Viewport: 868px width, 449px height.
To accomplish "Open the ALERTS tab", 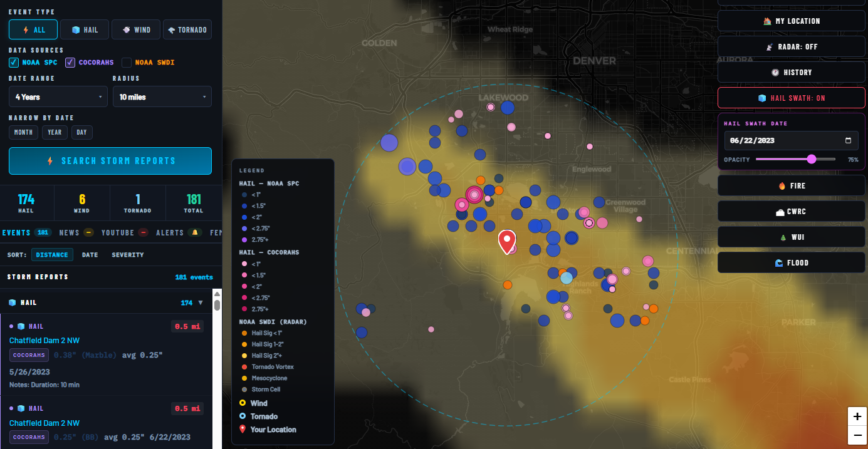I will (x=179, y=232).
